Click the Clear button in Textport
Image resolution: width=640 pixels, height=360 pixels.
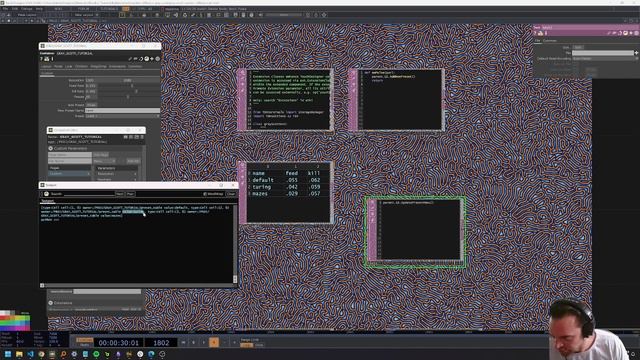[x=231, y=194]
